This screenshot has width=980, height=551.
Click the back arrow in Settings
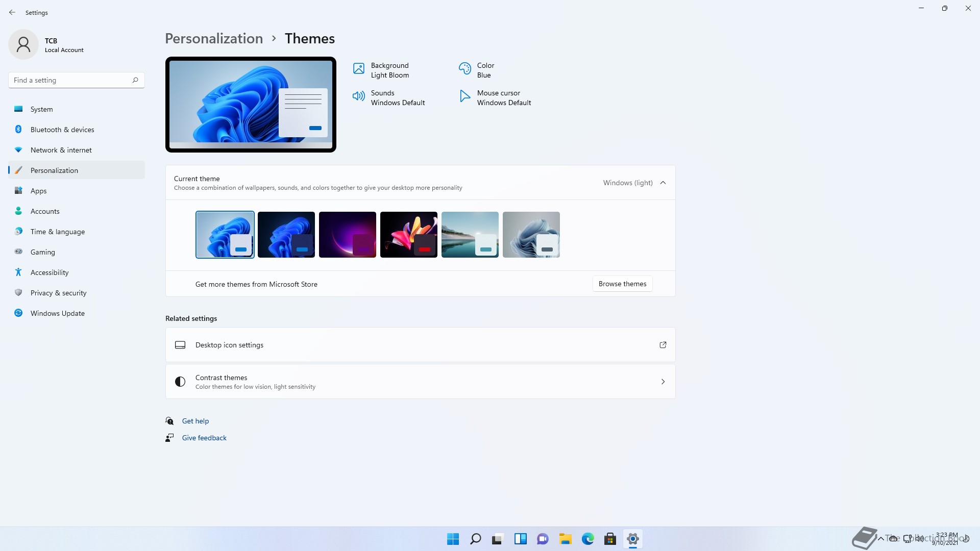(x=12, y=12)
